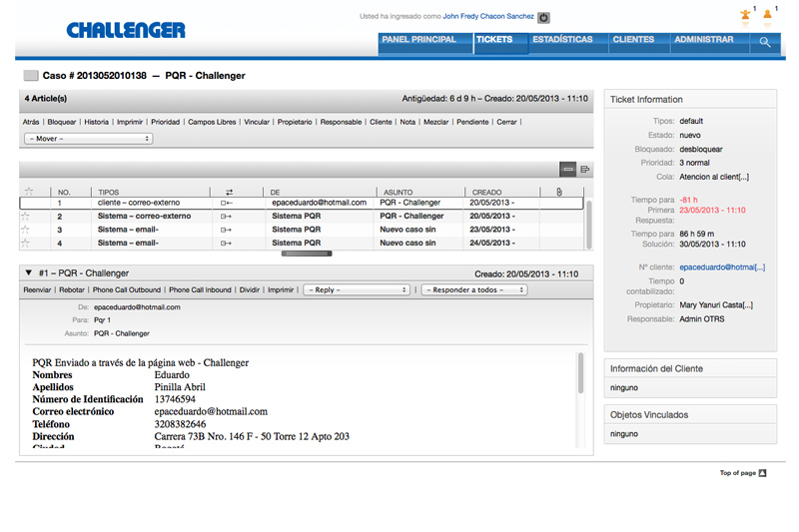Click Bloquear in ticket menu

pyautogui.click(x=62, y=122)
